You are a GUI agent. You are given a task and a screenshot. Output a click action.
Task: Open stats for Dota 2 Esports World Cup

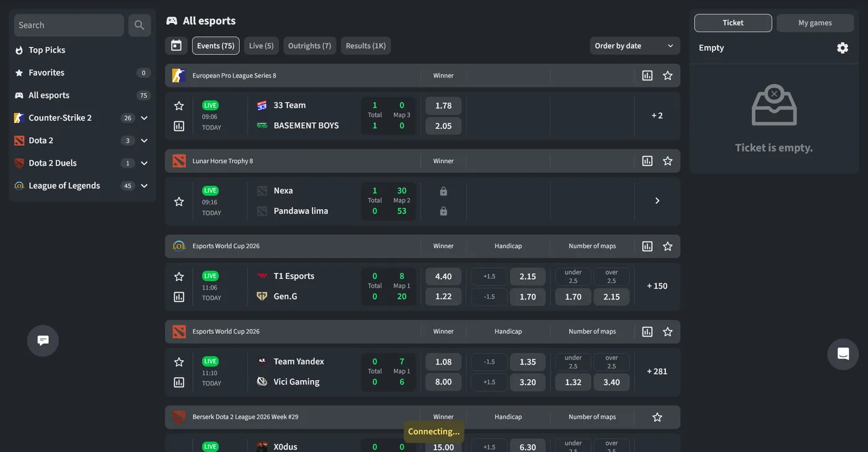pos(647,332)
